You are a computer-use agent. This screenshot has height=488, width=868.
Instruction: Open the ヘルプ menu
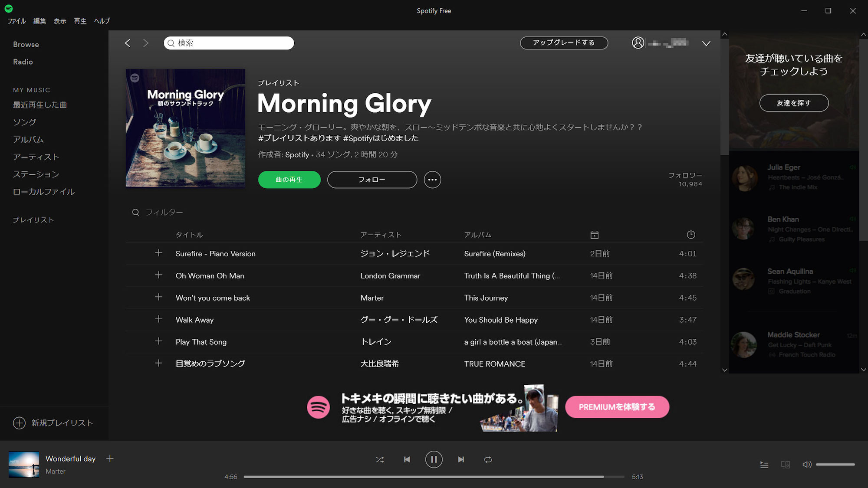(x=102, y=21)
